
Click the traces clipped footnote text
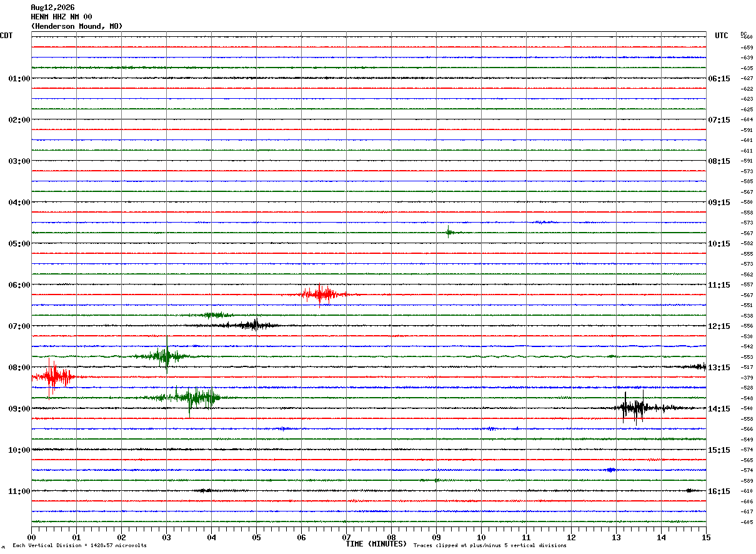490,546
